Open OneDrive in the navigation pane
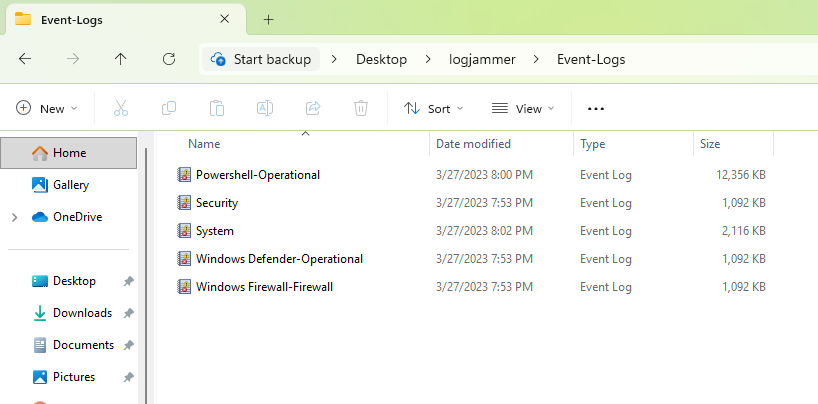Image resolution: width=818 pixels, height=404 pixels. 77,217
